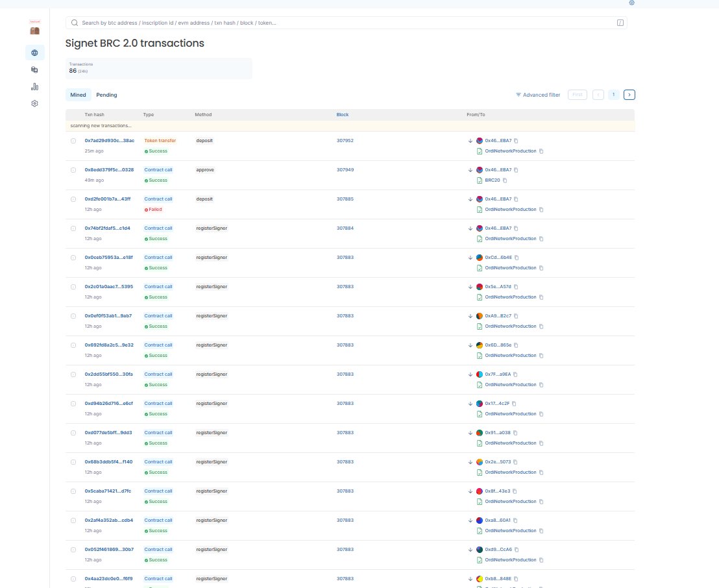
Task: Select page 1 in pagination
Action: 613,95
